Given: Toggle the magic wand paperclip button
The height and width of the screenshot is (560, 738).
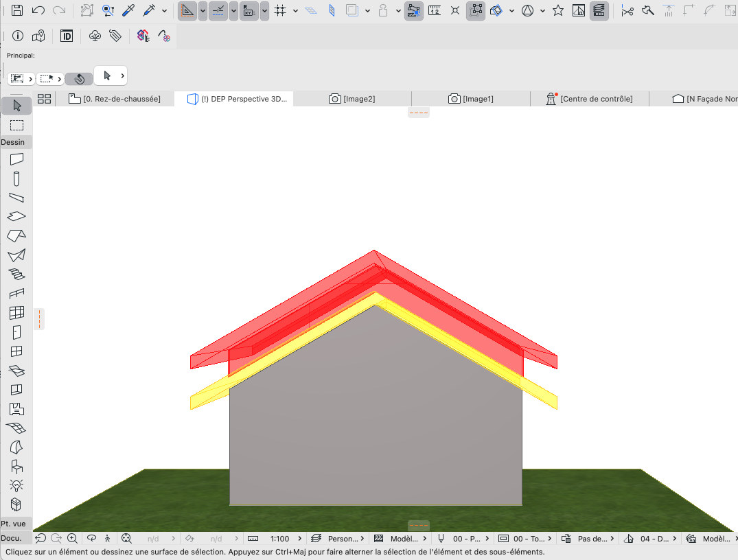Looking at the screenshot, I should tap(79, 79).
